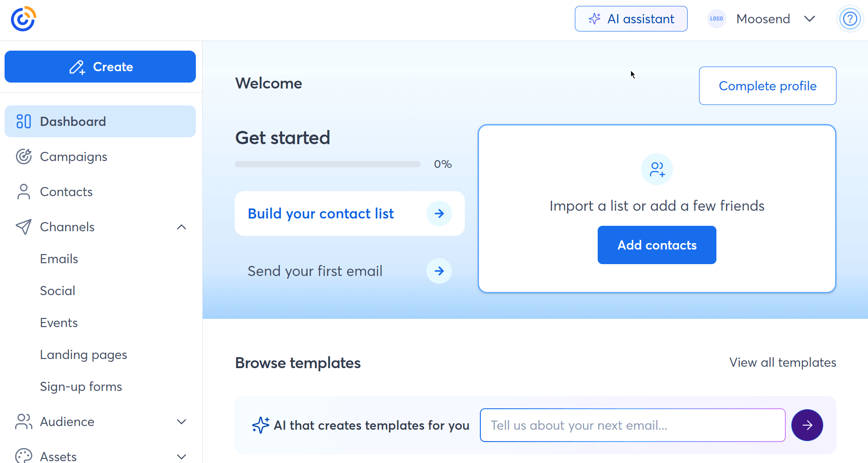The height and width of the screenshot is (463, 868).
Task: Open View all templates
Action: (782, 362)
